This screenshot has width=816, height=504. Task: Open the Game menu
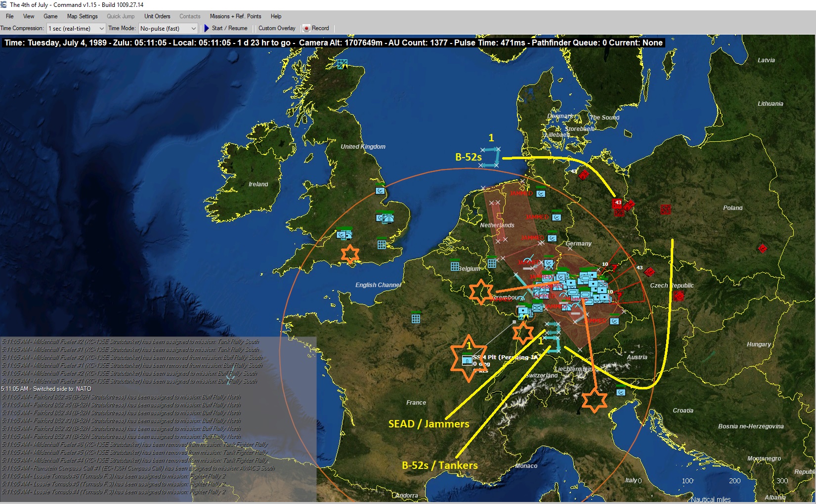tap(50, 16)
